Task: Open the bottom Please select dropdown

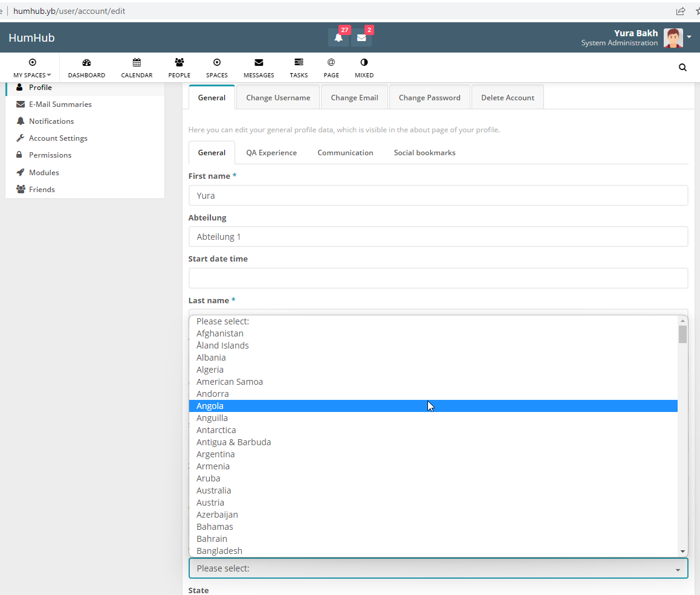Action: click(x=438, y=568)
